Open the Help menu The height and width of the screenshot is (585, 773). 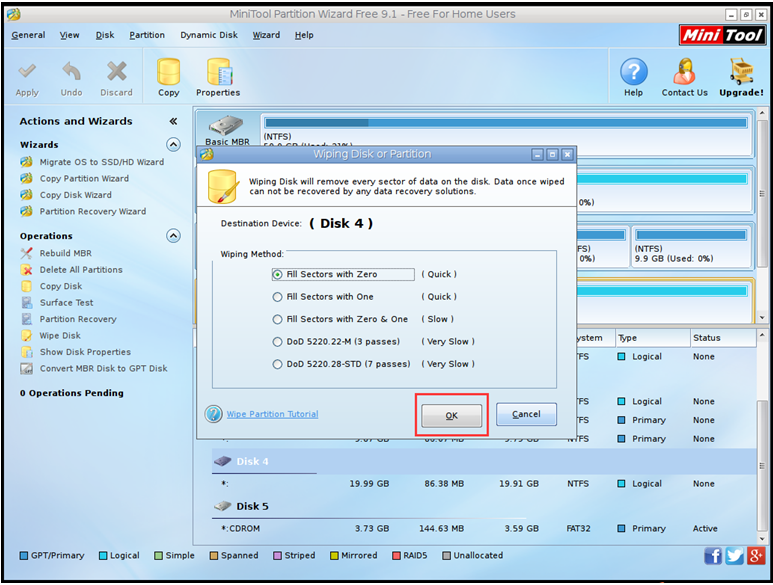point(304,35)
